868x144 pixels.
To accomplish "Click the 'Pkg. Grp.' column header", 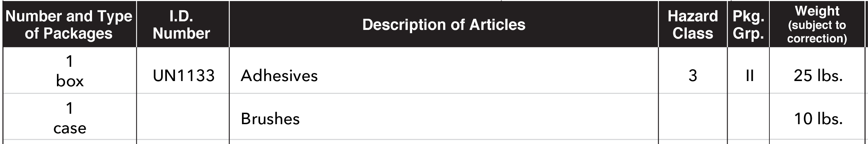I will coord(748,25).
